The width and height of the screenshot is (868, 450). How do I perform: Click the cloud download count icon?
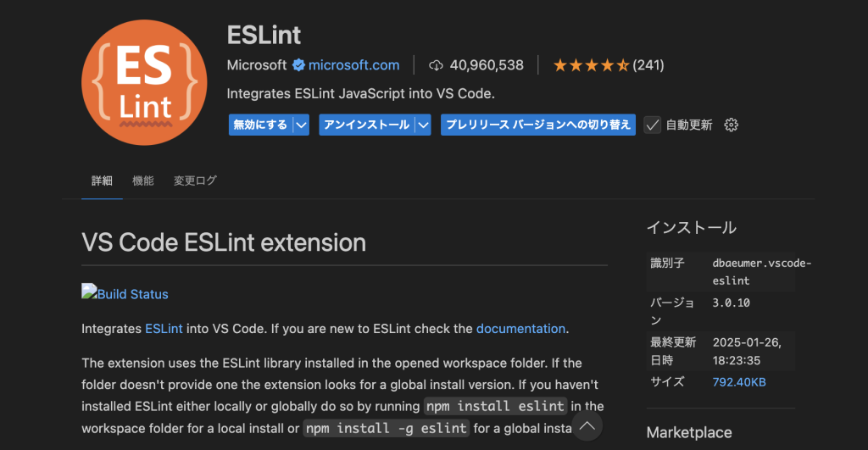(x=437, y=65)
